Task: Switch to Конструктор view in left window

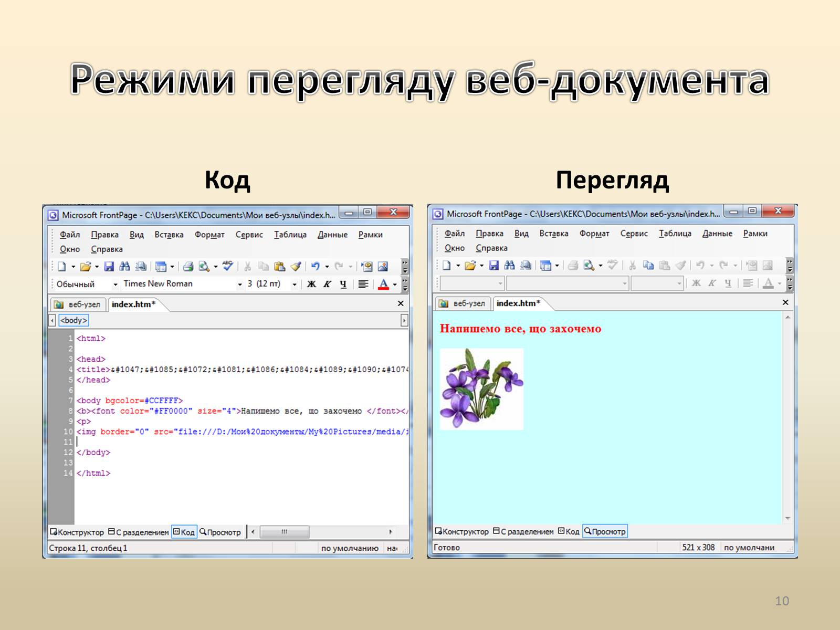Action: (x=77, y=532)
